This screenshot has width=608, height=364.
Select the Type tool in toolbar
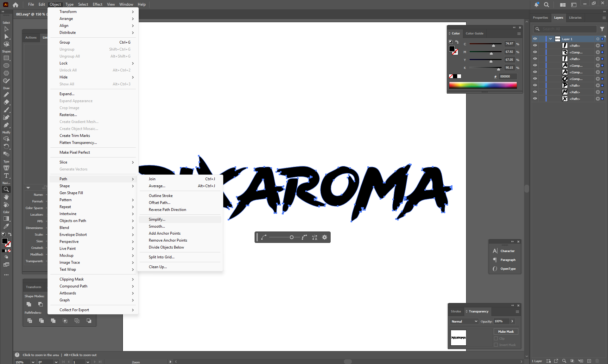[x=6, y=176]
